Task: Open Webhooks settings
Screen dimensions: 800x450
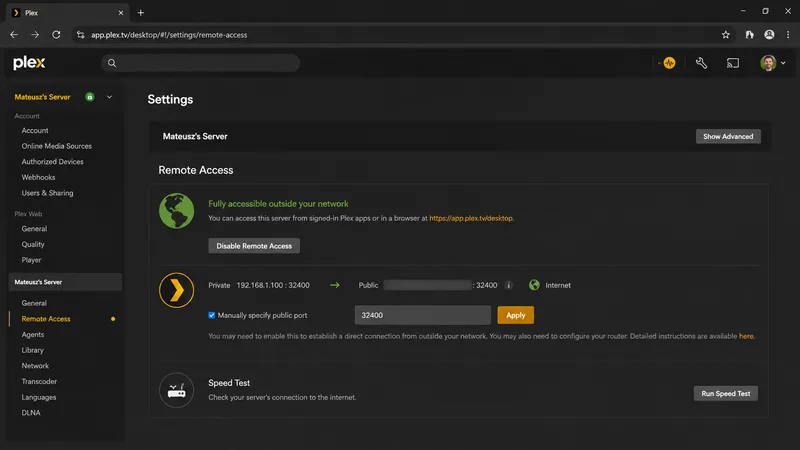Action: tap(38, 178)
